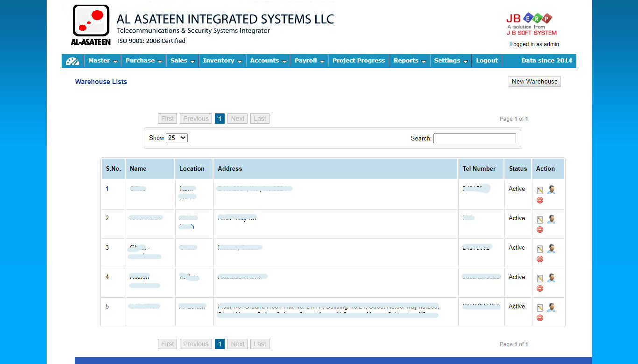Delete the warehouse in row 2
Screen dimensions: 638x364
pyautogui.click(x=540, y=230)
